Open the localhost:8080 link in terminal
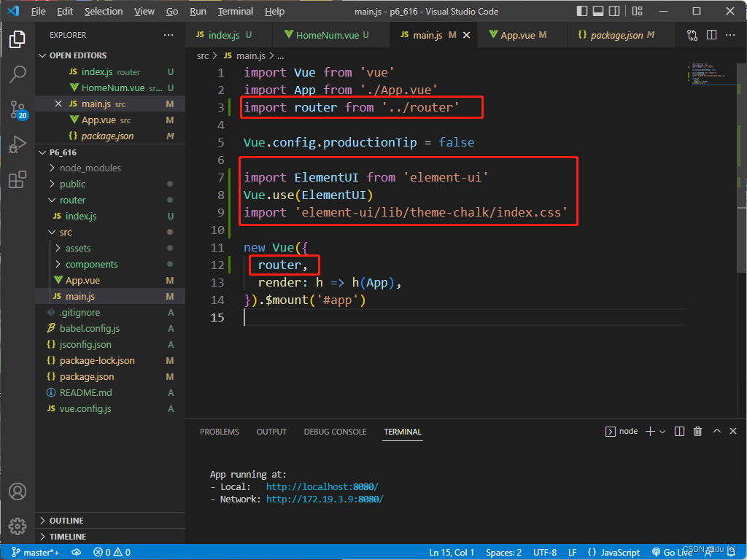The width and height of the screenshot is (747, 560). coord(322,486)
